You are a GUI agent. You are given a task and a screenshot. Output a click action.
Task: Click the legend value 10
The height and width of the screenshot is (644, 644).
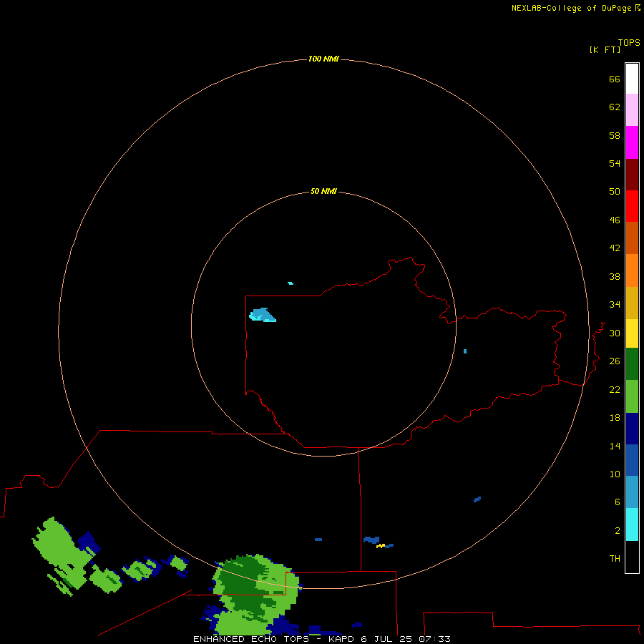615,474
